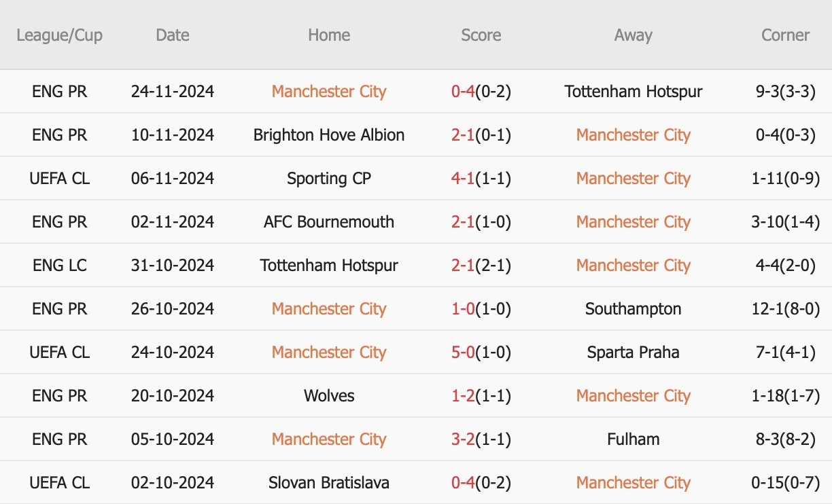This screenshot has width=832, height=504.
Task: Click the Tottenham Hotspur home team on 31-10-2024
Action: coord(329,266)
